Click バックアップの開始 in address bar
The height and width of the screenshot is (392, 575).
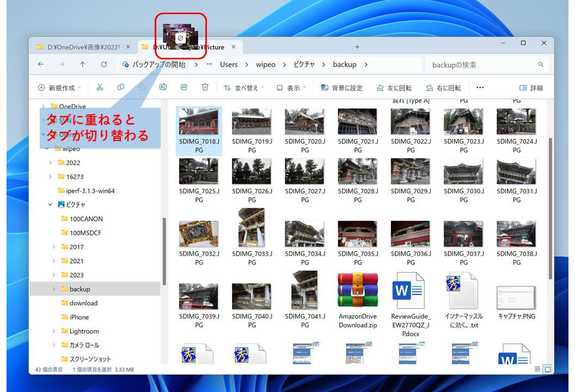(154, 65)
